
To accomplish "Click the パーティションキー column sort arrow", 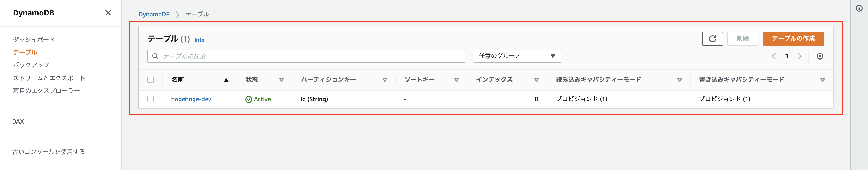I will click(x=385, y=80).
